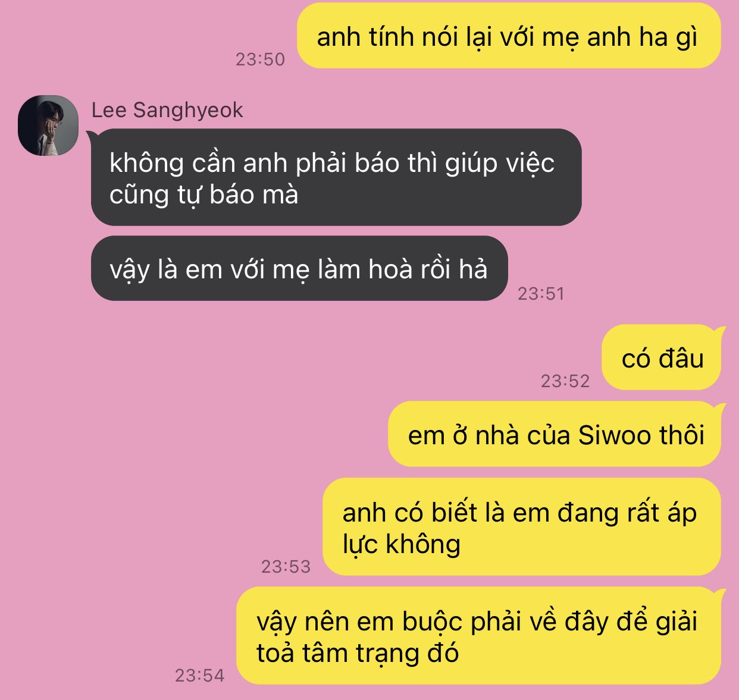Click the word 'Sanghyeok' in the sender label
This screenshot has width=739, height=700.
pos(188,111)
